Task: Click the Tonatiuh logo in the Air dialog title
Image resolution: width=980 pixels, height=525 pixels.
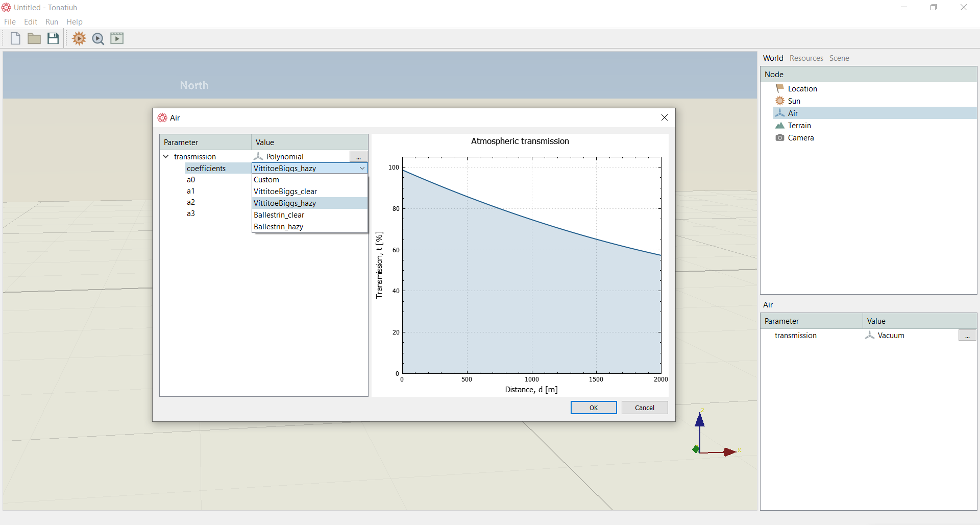Action: click(162, 117)
